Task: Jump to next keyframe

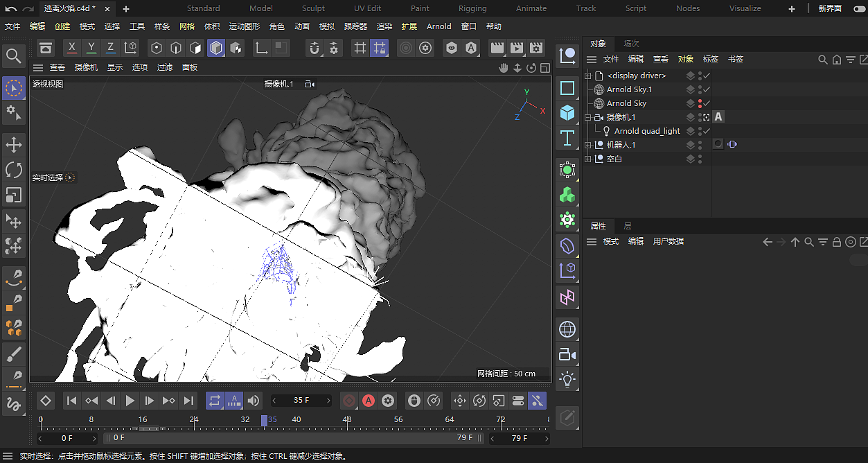Action: pyautogui.click(x=169, y=401)
